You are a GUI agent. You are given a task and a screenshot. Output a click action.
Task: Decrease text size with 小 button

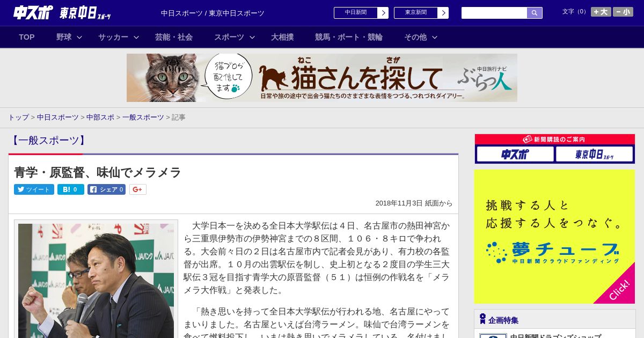click(623, 12)
